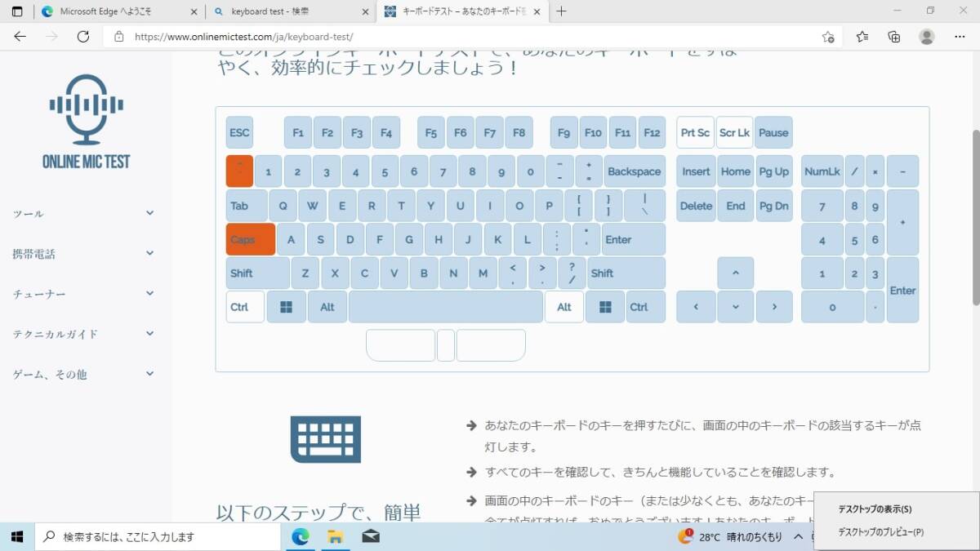Click the Home key
This screenshot has height=551, width=980.
736,171
